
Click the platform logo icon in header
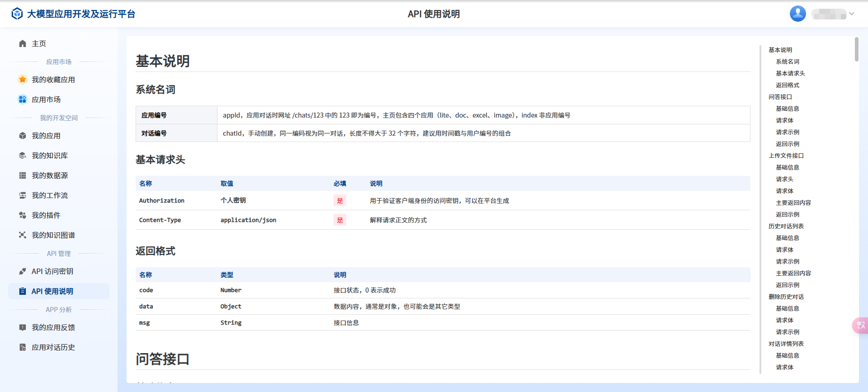pos(17,14)
